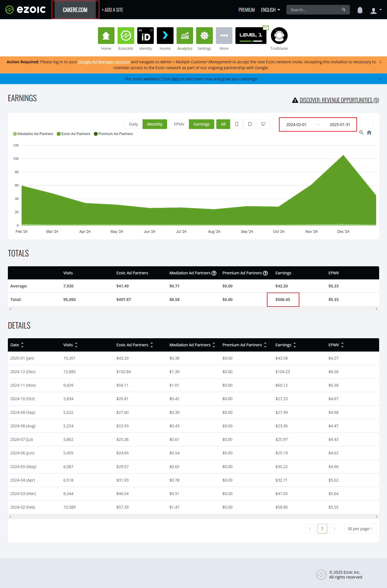
Task: Open Mediation Ad Partners help icon
Action: pos(214,273)
